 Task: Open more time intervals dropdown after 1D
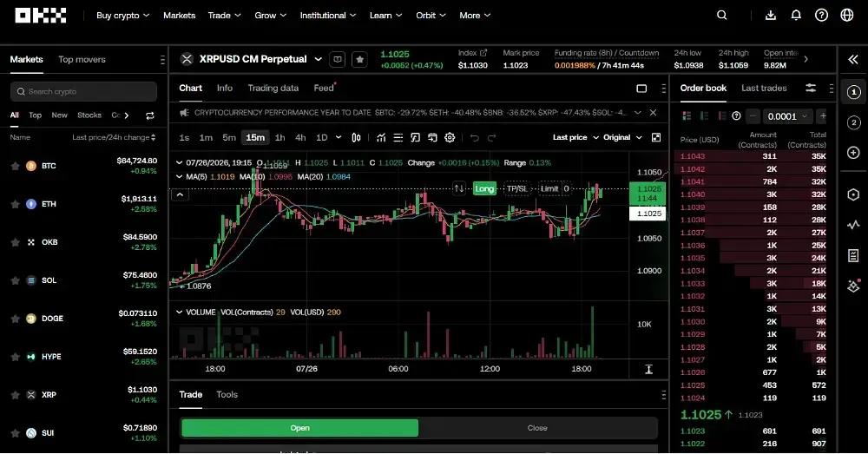(339, 137)
